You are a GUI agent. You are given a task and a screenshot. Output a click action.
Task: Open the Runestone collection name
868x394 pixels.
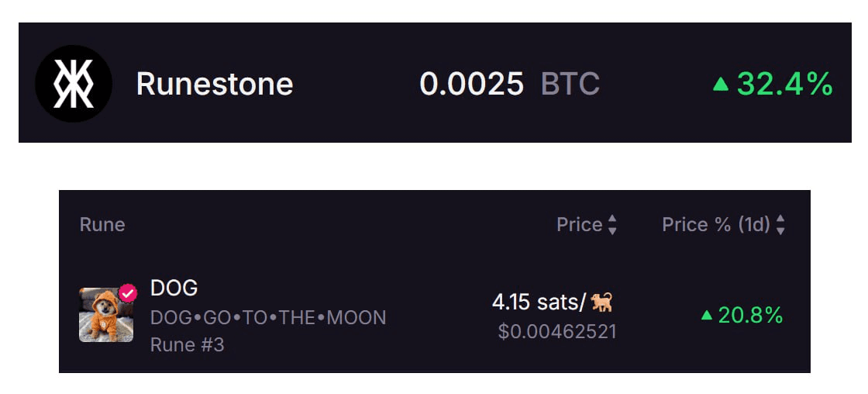tap(215, 85)
